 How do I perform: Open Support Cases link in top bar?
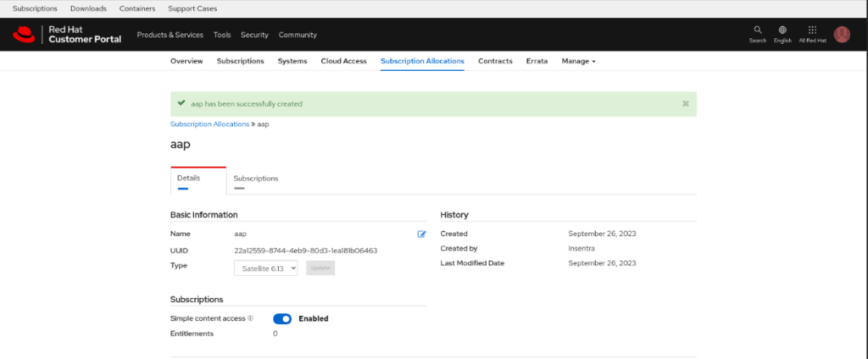pyautogui.click(x=192, y=8)
